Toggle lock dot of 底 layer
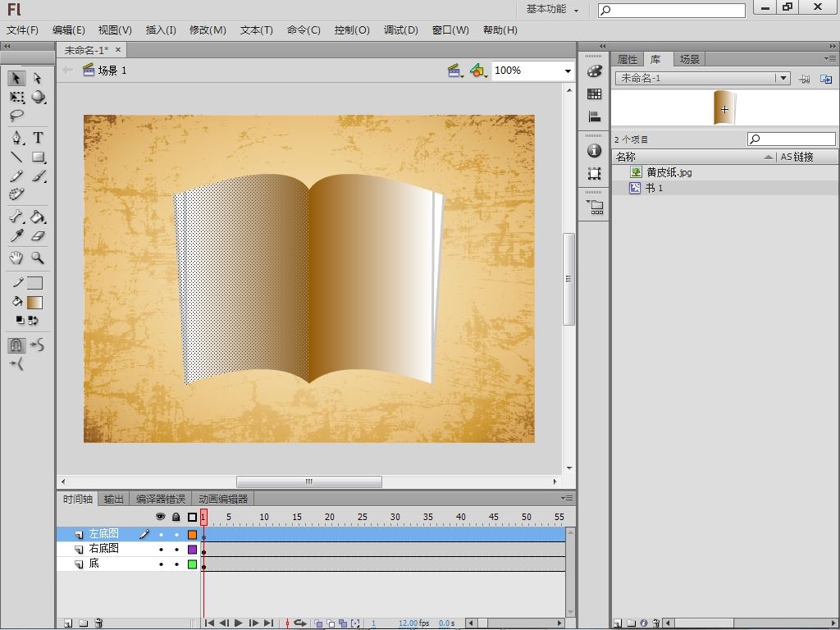 click(x=176, y=564)
